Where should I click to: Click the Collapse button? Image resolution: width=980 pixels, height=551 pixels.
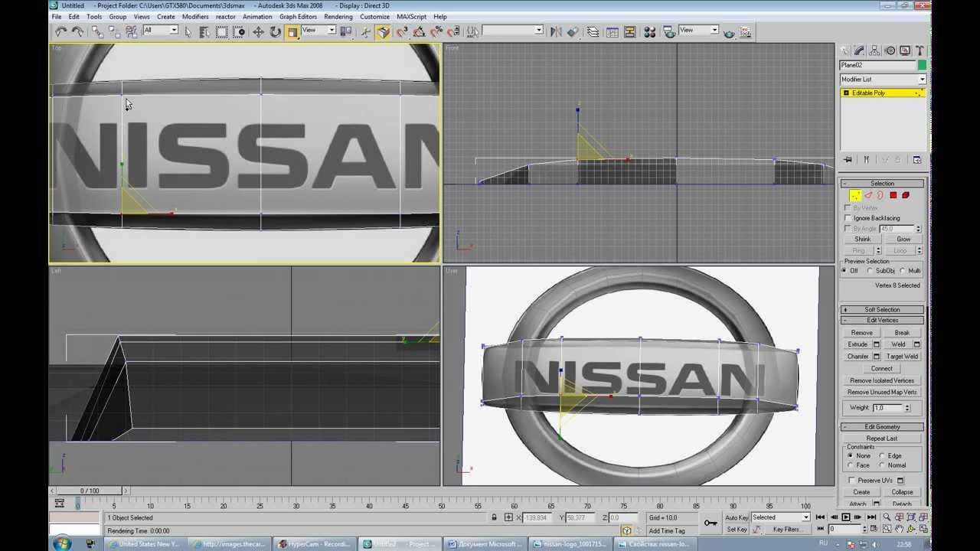click(x=902, y=492)
